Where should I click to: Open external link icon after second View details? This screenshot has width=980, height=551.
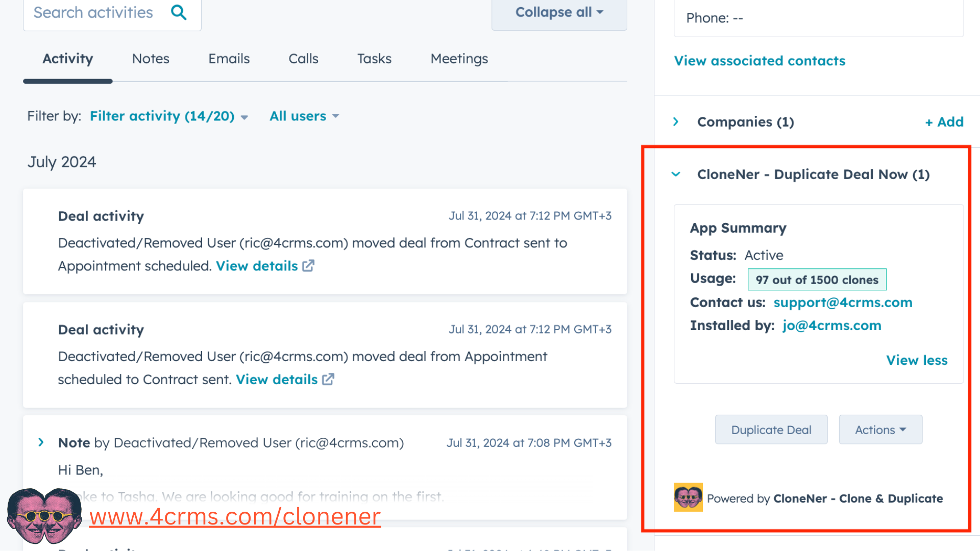point(328,379)
